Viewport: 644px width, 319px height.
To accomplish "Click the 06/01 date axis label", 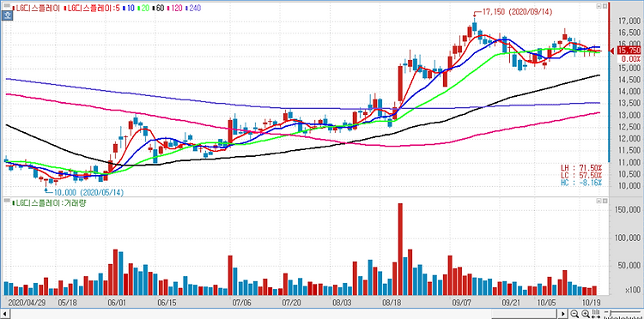I will point(117,303).
